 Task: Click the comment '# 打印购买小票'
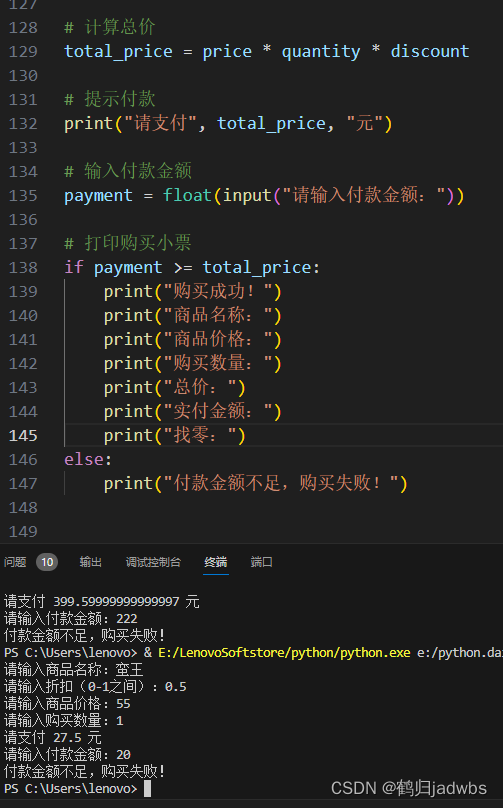coord(128,243)
